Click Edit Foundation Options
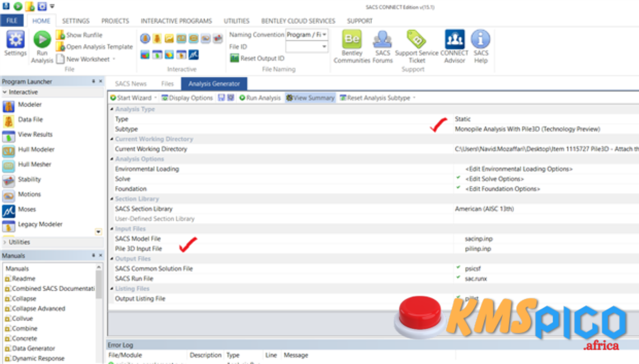Viewport: 639px width, 364px height. pyautogui.click(x=503, y=189)
